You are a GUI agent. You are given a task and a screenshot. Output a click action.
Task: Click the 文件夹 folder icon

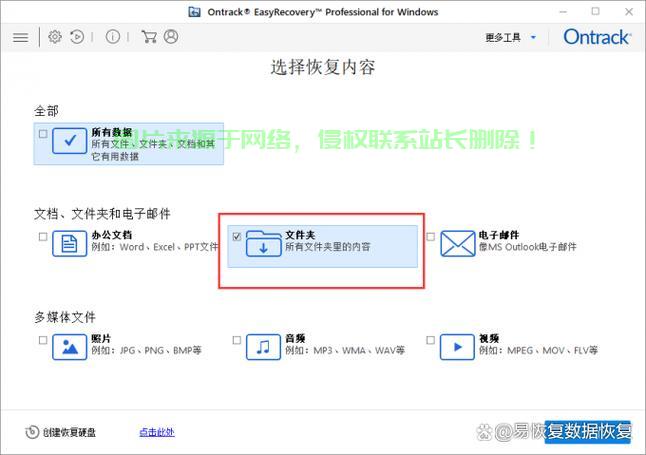[x=264, y=244]
